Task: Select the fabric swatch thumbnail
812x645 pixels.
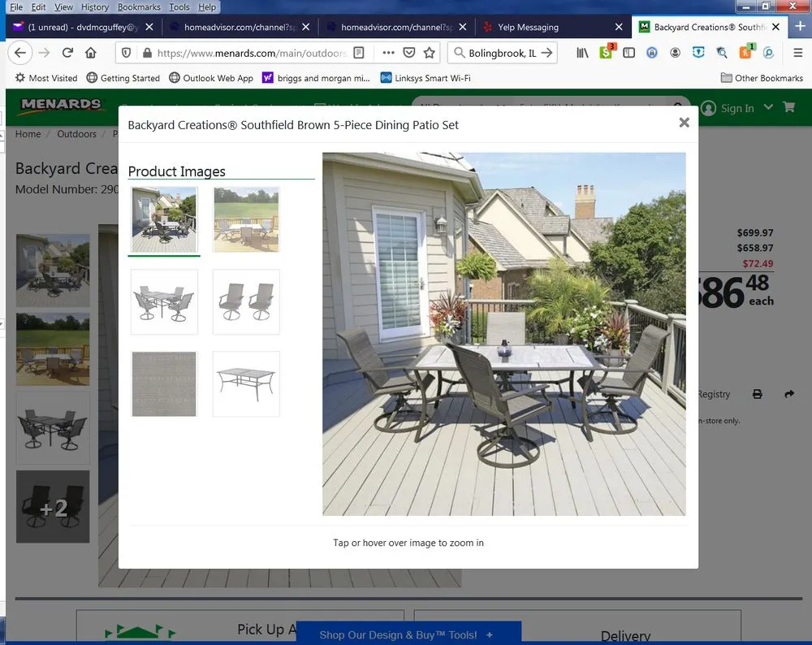Action: pyautogui.click(x=164, y=383)
